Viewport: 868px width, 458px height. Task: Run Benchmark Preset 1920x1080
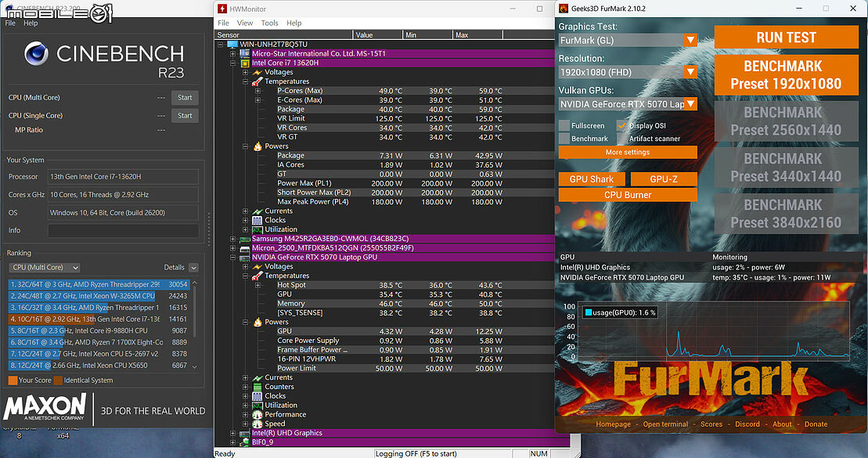click(786, 74)
